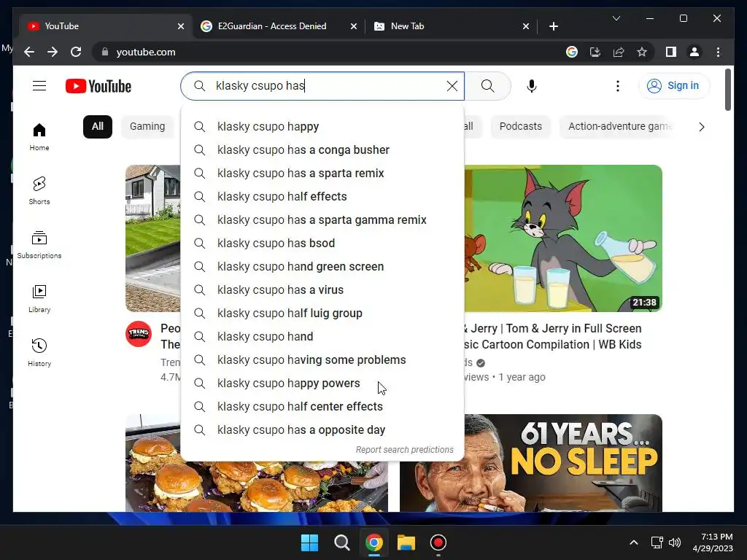The image size is (747, 560).
Task: Open Subscriptions in the sidebar
Action: point(39,245)
